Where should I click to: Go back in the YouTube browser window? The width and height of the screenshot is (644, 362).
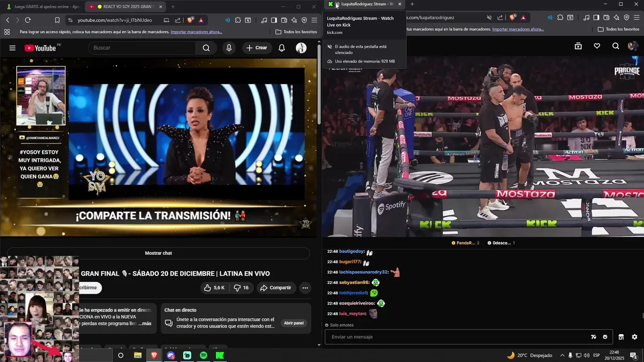[8, 20]
